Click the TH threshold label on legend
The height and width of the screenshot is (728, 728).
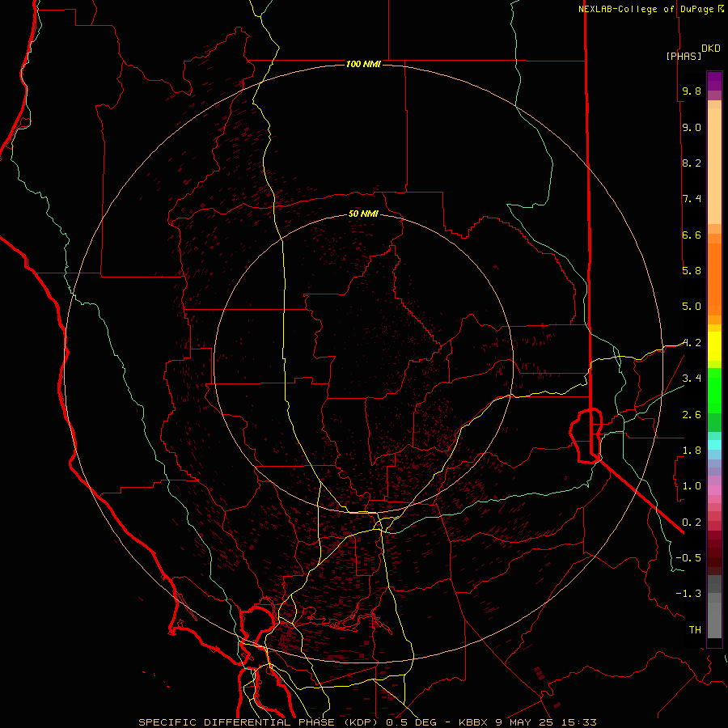tap(695, 629)
